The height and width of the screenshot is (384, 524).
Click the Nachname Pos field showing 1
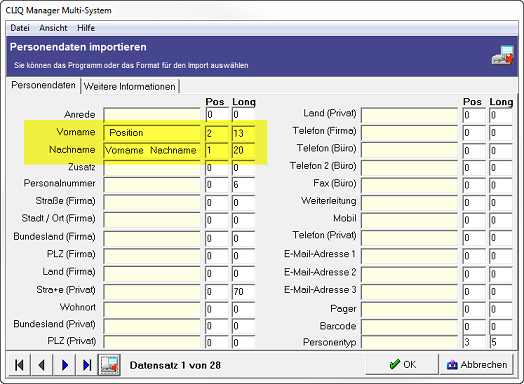217,150
